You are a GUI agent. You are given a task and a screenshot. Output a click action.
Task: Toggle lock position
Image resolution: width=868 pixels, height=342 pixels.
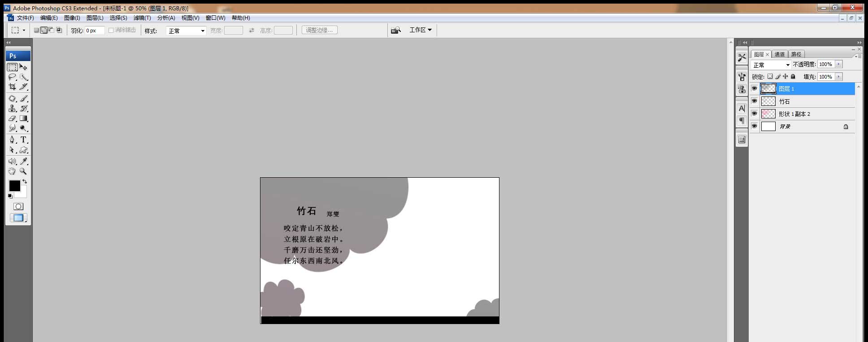click(x=785, y=76)
